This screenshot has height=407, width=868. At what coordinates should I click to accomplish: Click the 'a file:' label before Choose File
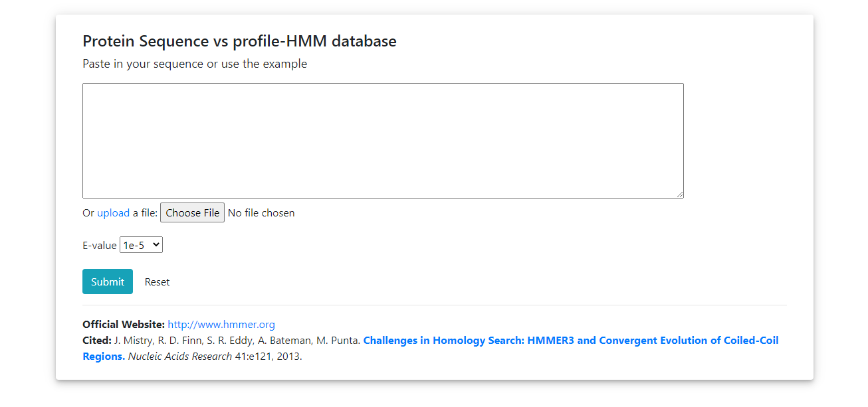coord(145,213)
